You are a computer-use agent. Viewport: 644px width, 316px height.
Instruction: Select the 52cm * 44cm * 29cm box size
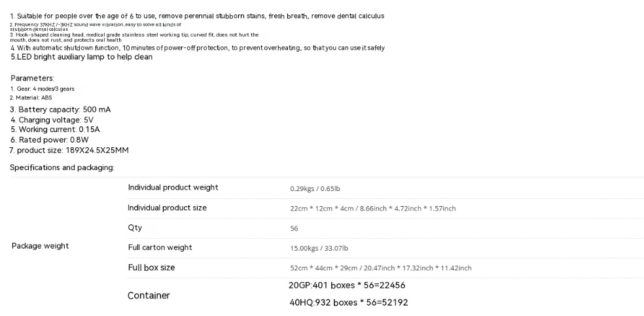point(381,268)
